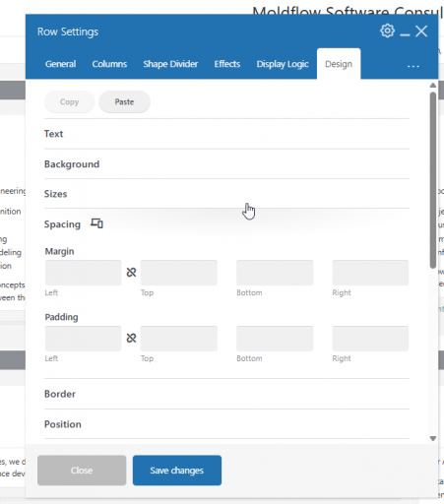The width and height of the screenshot is (444, 504).
Task: Expand the Text section
Action: (226, 134)
